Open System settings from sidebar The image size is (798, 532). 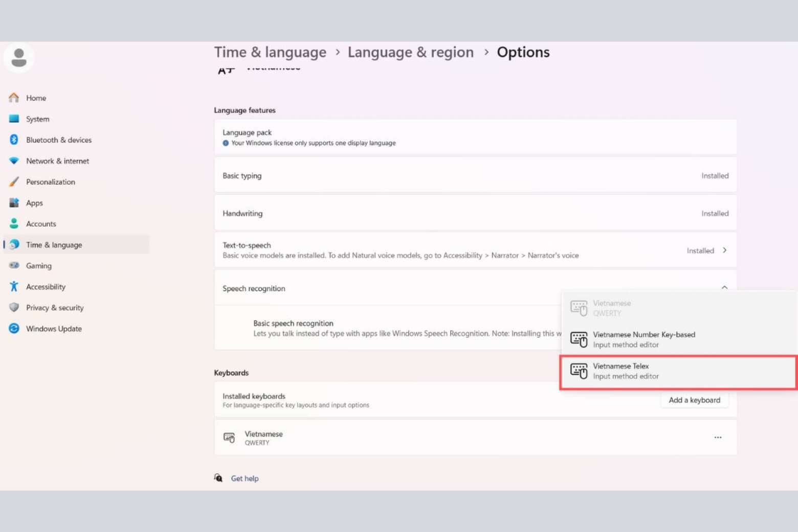pos(37,119)
